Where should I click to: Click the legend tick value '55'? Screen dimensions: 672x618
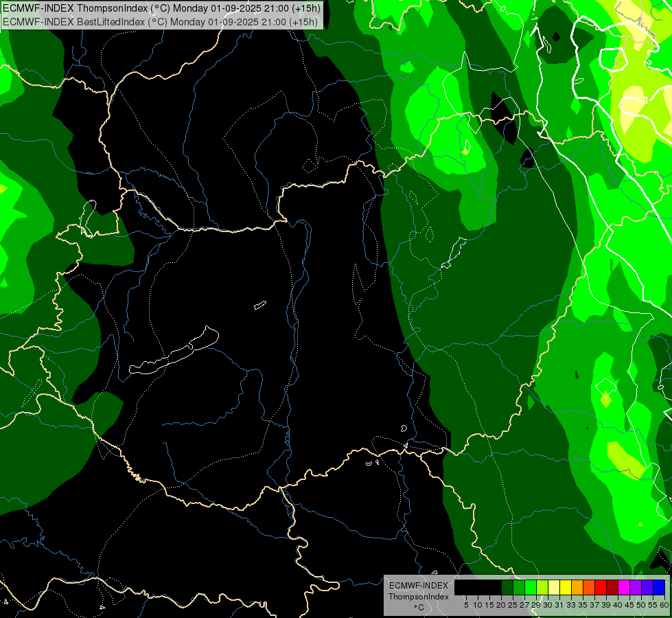(653, 605)
